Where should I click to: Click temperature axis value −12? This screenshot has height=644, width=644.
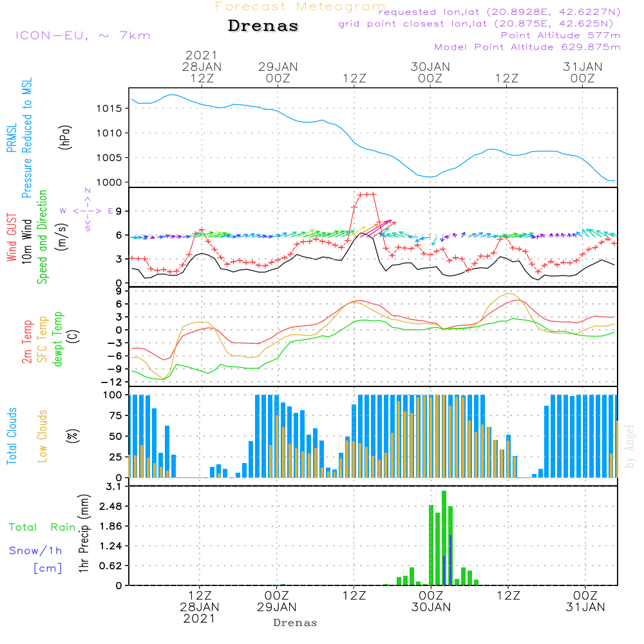[111, 383]
